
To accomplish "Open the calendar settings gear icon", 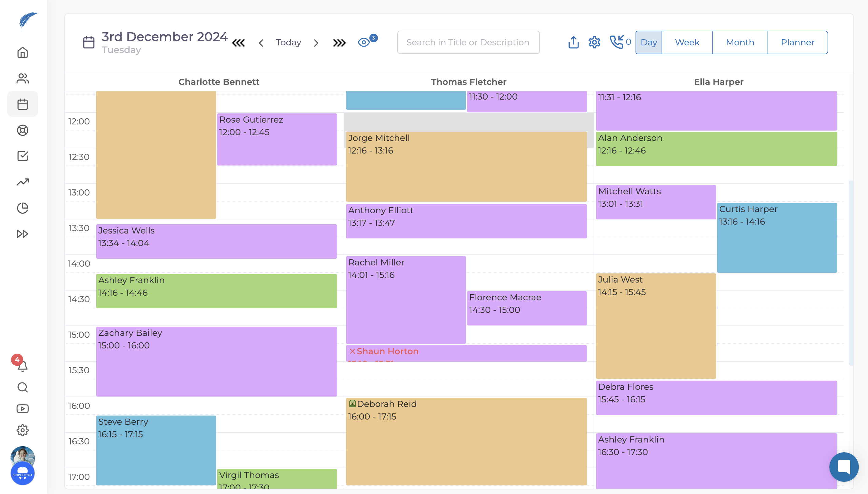I will [x=594, y=42].
